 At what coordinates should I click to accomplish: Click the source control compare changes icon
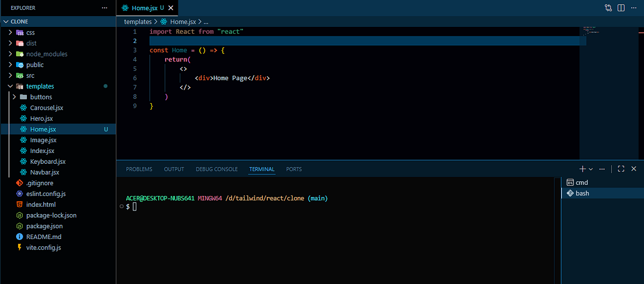click(x=608, y=8)
